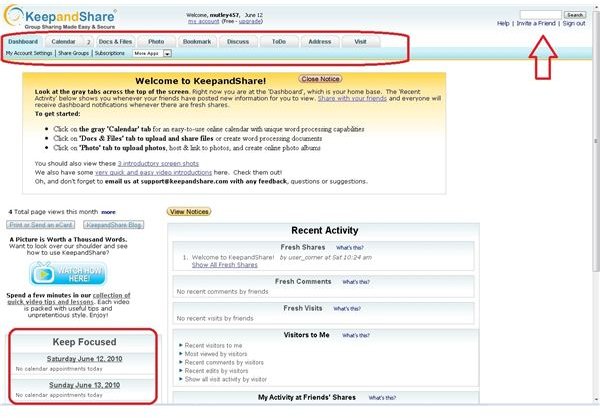Switch to the Address tab
Screen dimensions: 600x418
[320, 41]
